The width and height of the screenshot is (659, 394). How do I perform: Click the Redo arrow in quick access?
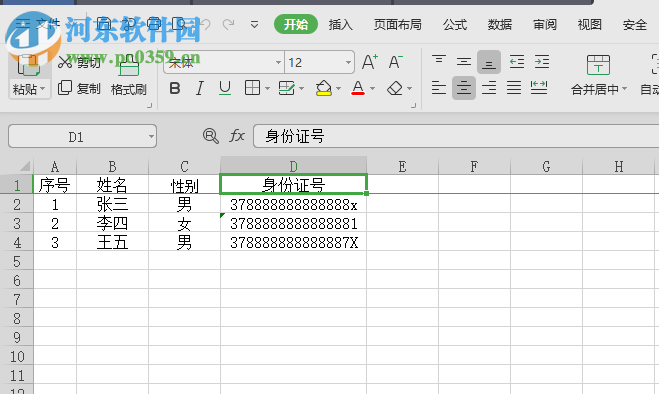point(228,24)
